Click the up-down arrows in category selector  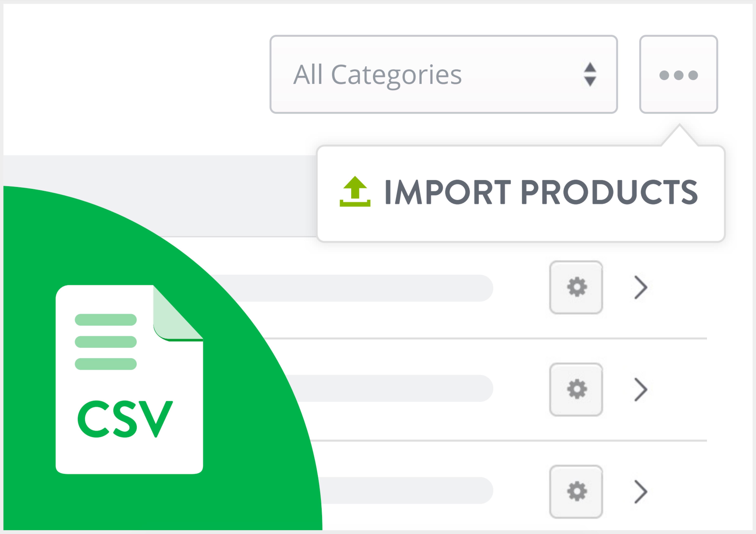pos(590,74)
